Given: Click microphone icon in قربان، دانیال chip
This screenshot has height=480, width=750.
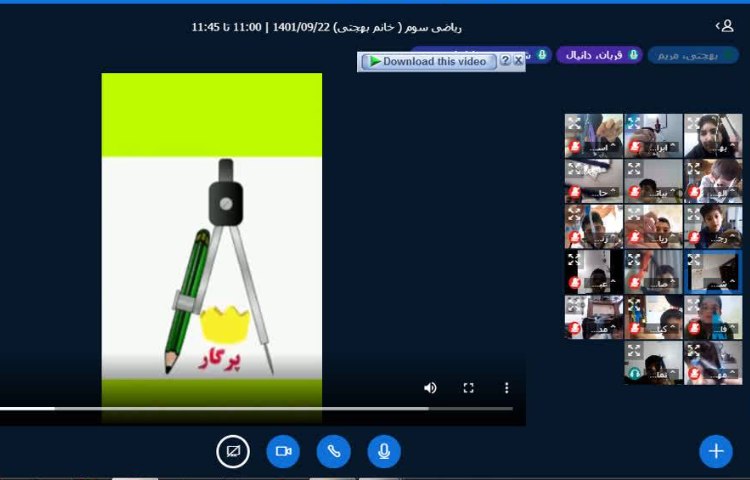Looking at the screenshot, I should (633, 55).
